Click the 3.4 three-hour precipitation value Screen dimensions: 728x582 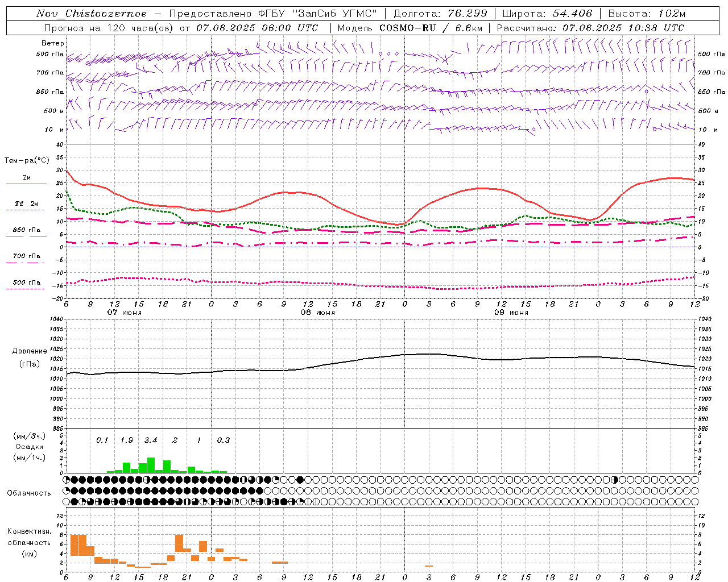pos(151,440)
